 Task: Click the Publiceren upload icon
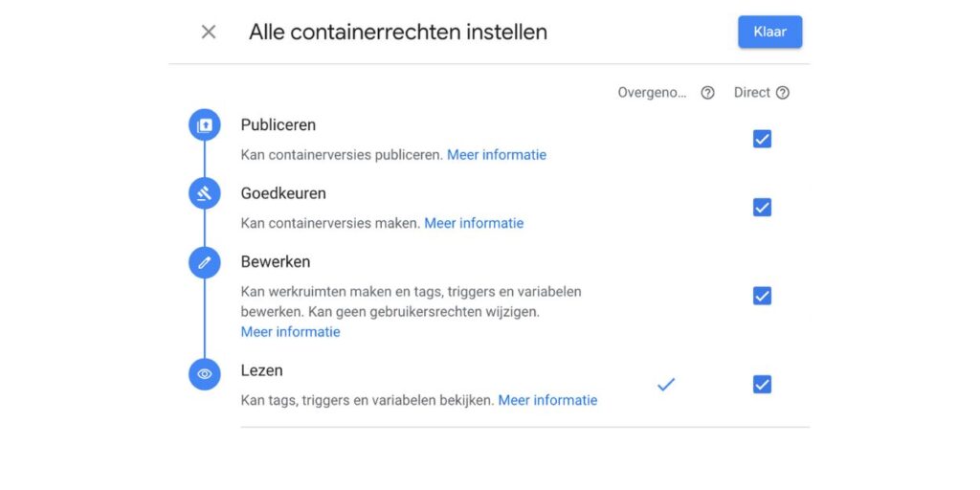(x=204, y=125)
